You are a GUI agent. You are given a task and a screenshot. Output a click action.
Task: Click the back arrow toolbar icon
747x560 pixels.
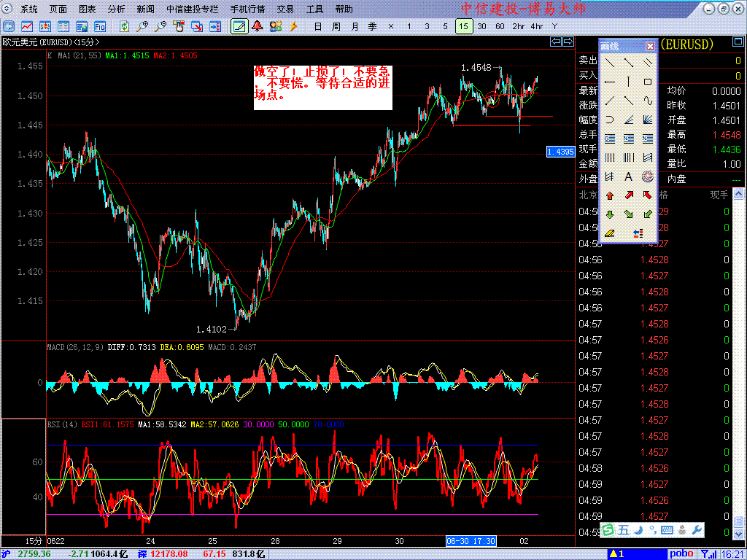pos(9,27)
